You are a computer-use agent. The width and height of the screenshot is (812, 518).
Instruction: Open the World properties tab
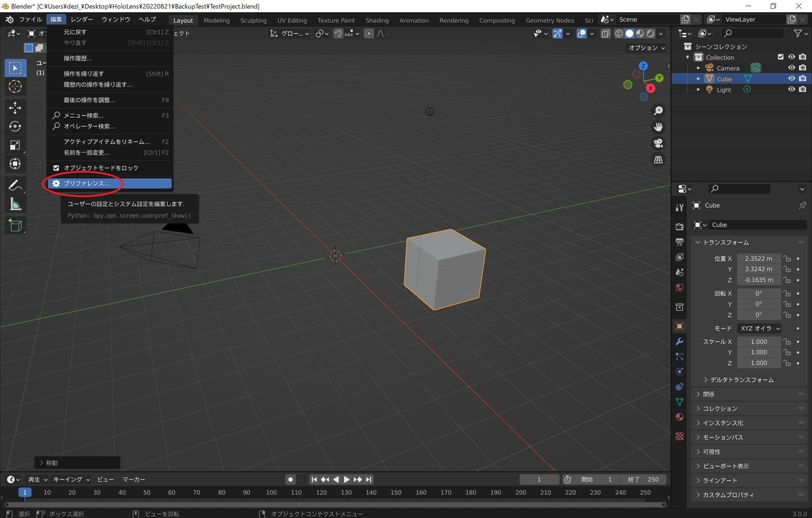point(679,288)
